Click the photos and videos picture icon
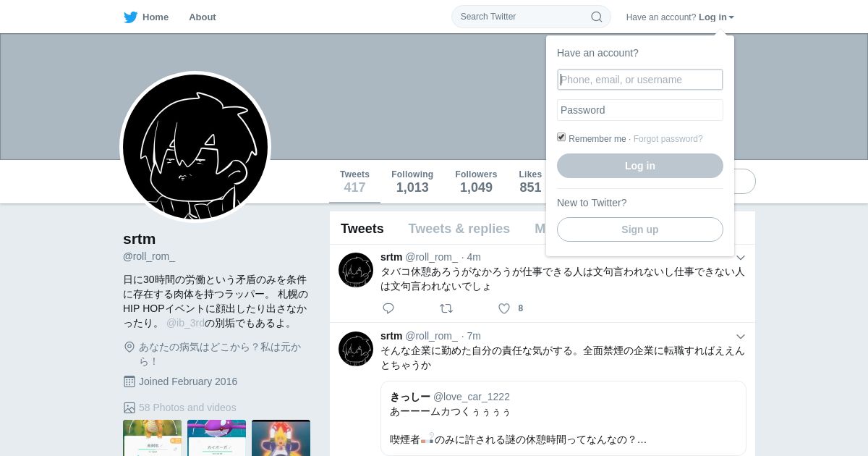The width and height of the screenshot is (868, 456). click(x=129, y=408)
